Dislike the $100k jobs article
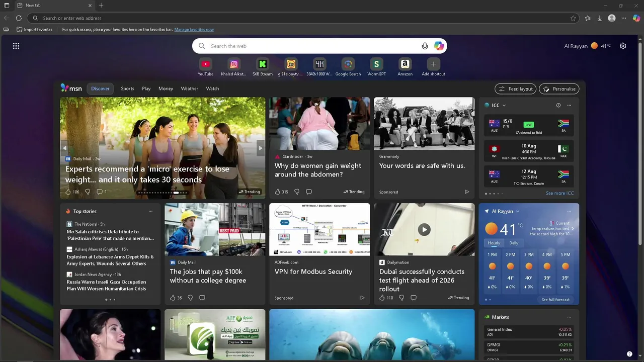Viewport: 644px width, 362px height. point(190,298)
